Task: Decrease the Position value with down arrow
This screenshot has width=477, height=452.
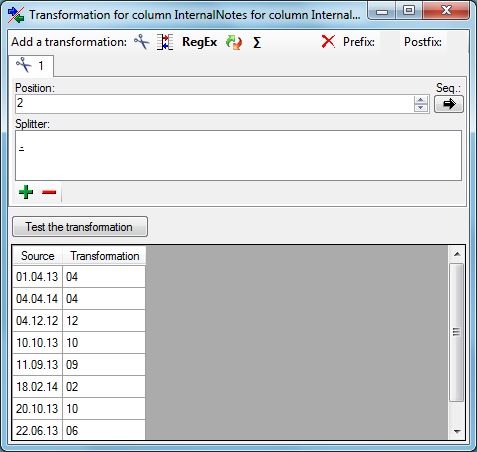Action: point(421,108)
